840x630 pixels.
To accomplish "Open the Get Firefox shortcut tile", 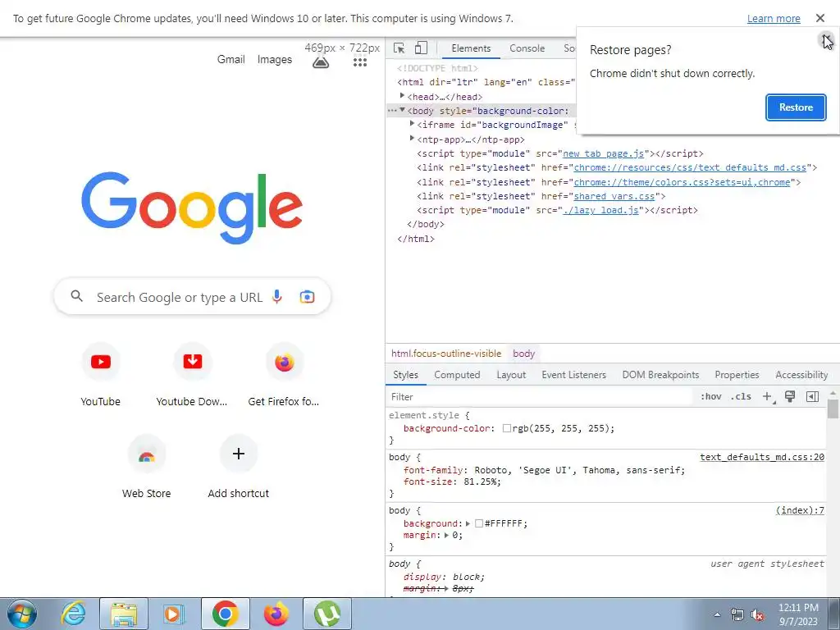I will [x=284, y=374].
